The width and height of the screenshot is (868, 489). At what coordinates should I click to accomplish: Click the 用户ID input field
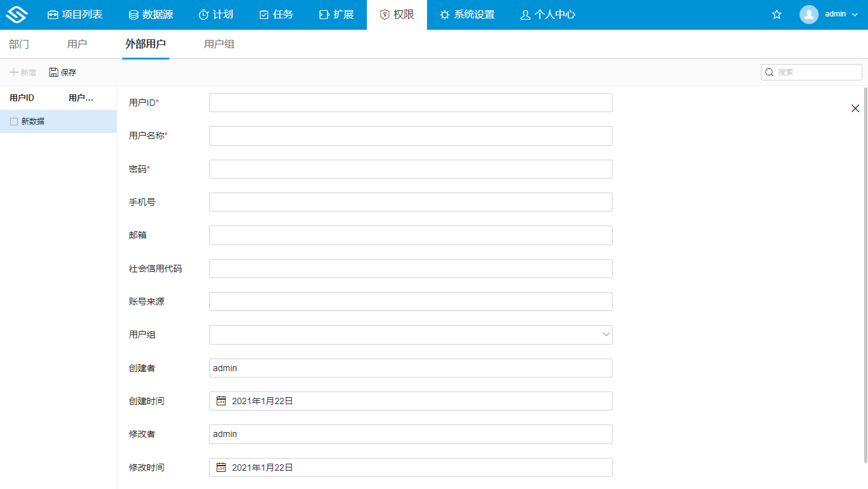coord(411,103)
